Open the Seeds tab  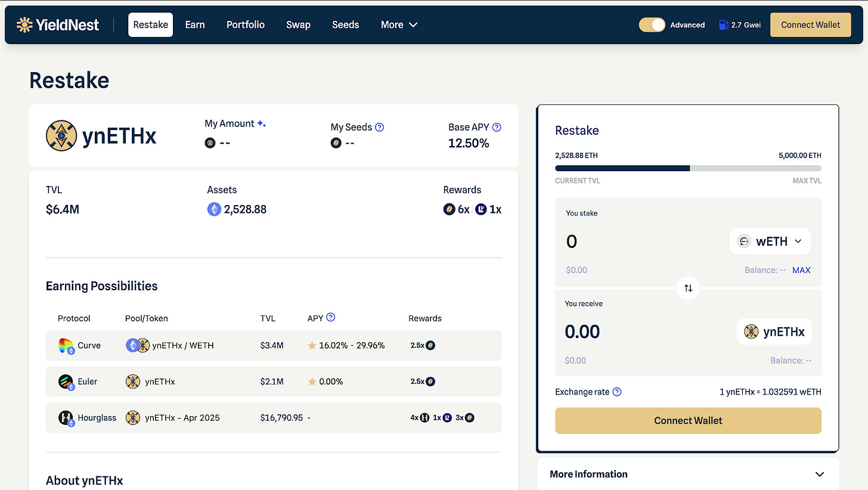click(x=346, y=25)
